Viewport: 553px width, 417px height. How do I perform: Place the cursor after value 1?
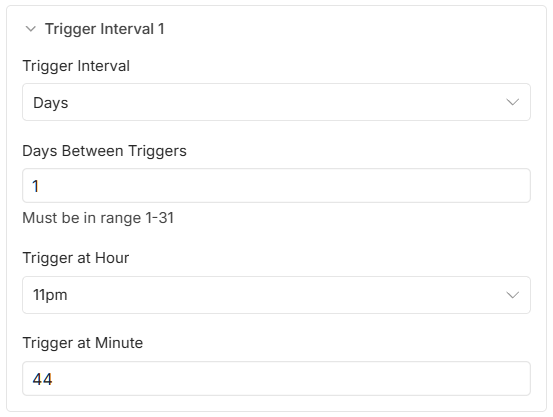(x=39, y=186)
